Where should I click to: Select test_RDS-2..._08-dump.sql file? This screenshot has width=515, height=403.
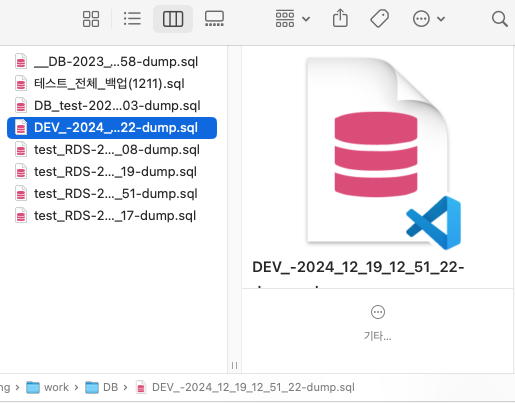point(112,150)
